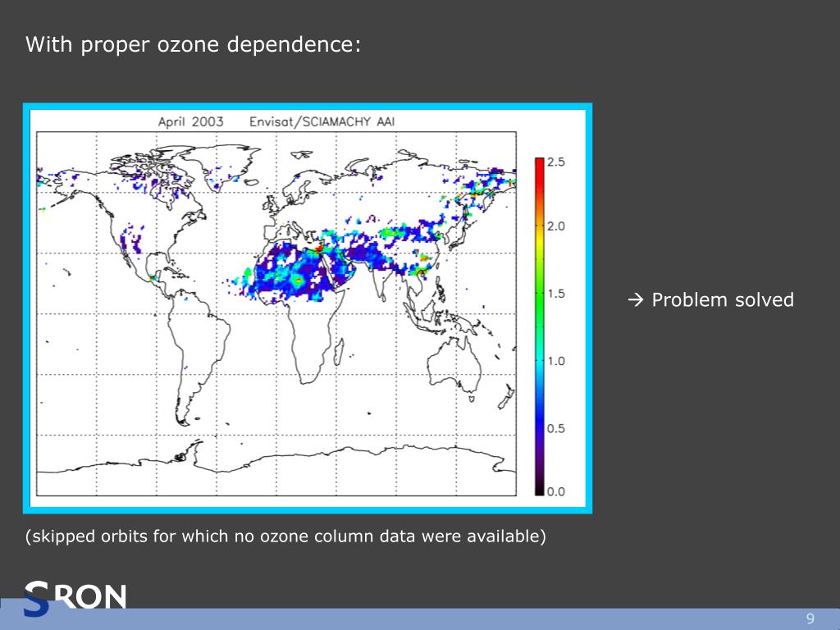Click the 'Envisat/SCIAMACHY AAI' label
The image size is (840, 630).
pos(322,121)
